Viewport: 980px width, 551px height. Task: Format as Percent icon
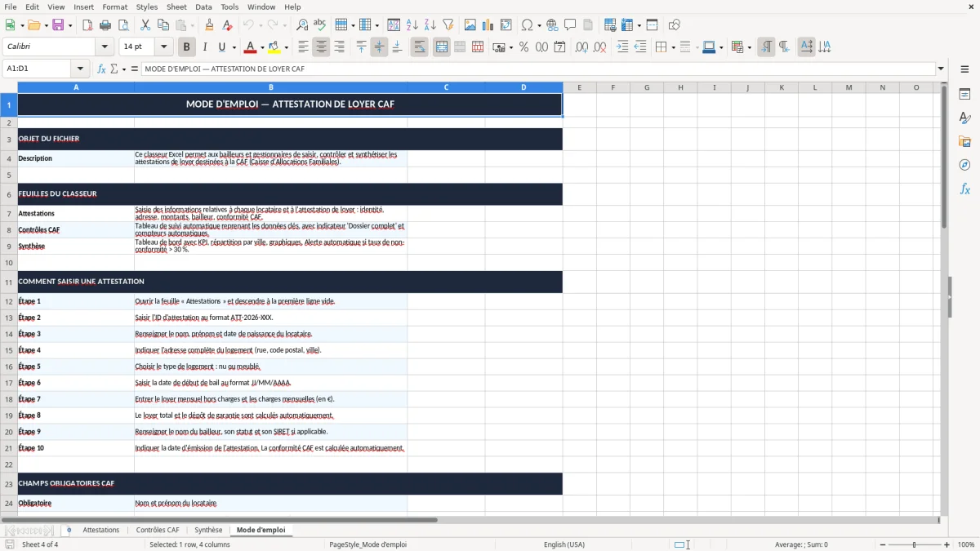523,47
